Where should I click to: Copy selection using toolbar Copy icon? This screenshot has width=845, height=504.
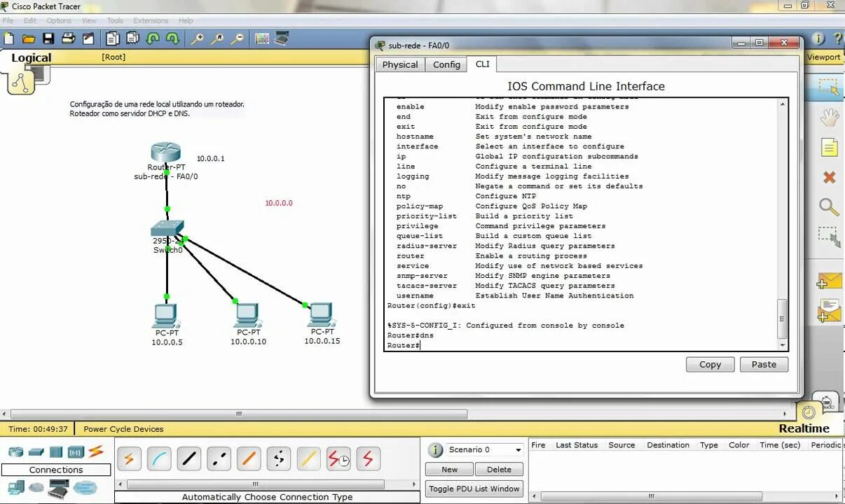tap(113, 38)
